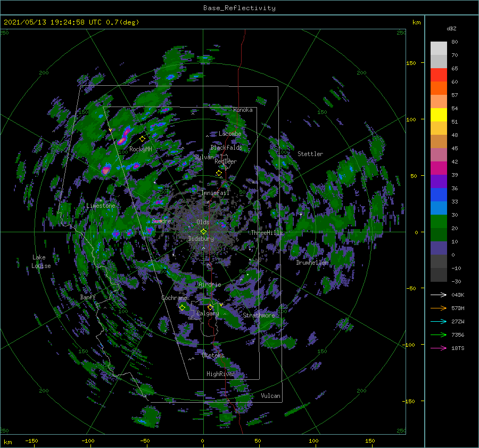Click the Okotoks city label
479x448 pixels.
[x=213, y=355]
